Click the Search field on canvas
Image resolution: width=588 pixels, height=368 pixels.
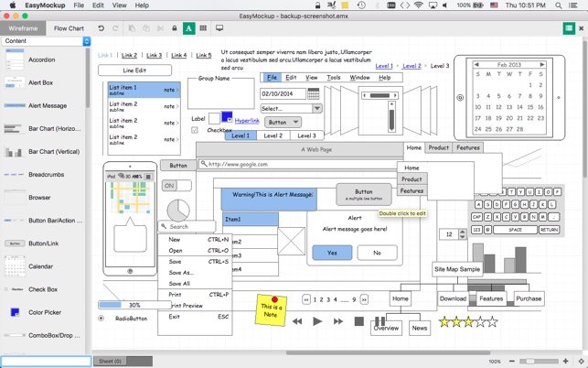[187, 226]
